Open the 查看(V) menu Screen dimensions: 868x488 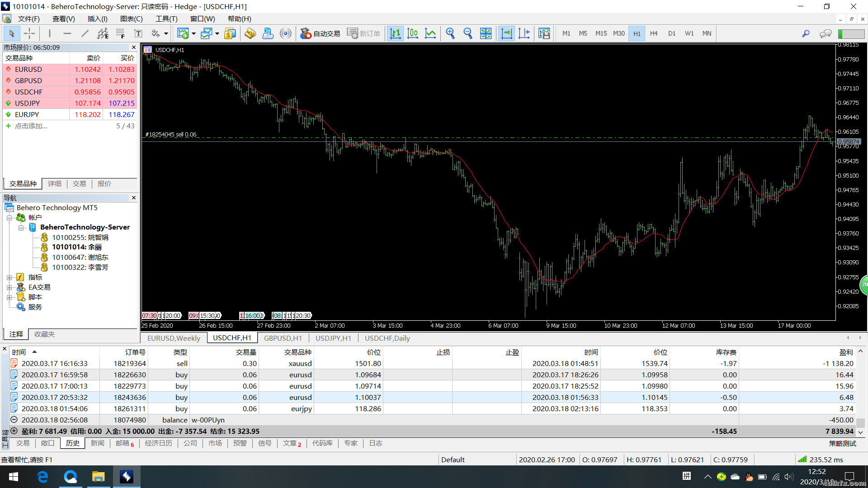pyautogui.click(x=63, y=19)
